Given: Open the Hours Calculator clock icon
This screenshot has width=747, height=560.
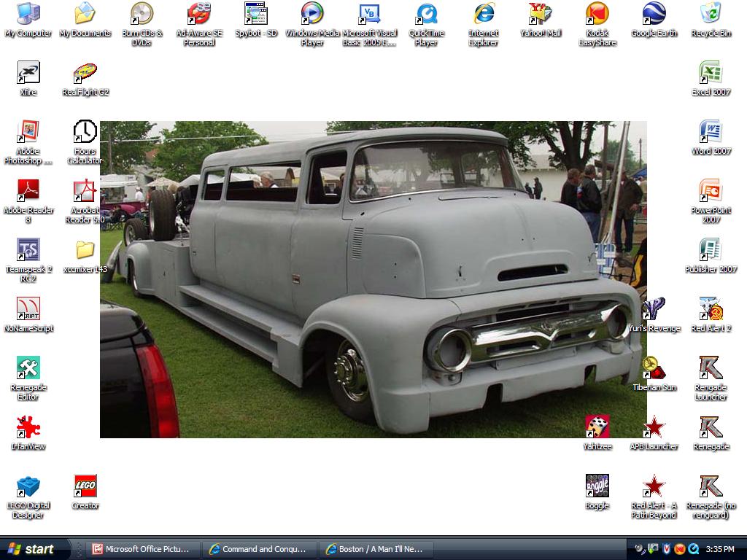Looking at the screenshot, I should (x=85, y=132).
